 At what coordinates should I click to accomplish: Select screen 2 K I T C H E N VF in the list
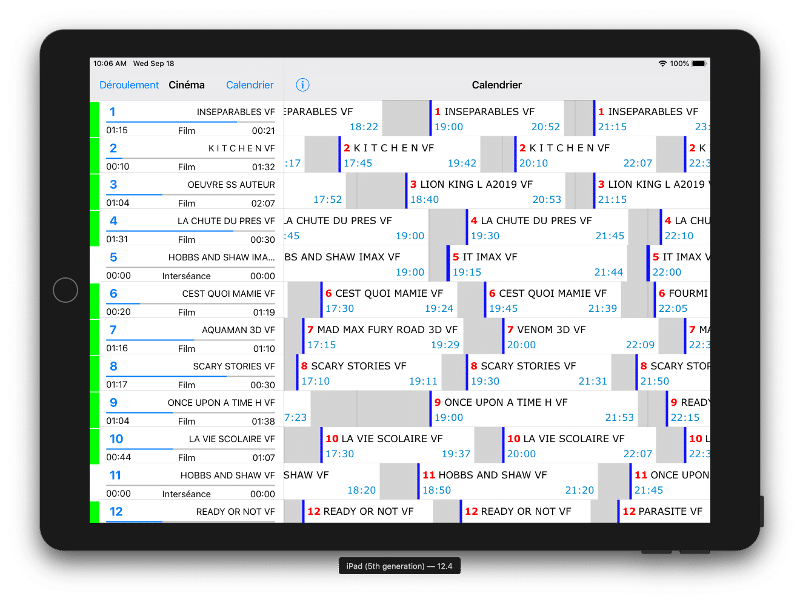click(187, 155)
